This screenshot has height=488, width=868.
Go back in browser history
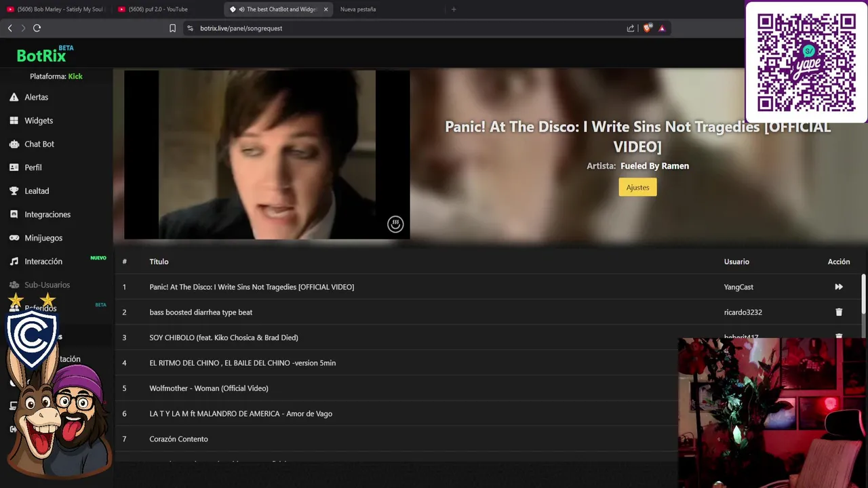9,28
